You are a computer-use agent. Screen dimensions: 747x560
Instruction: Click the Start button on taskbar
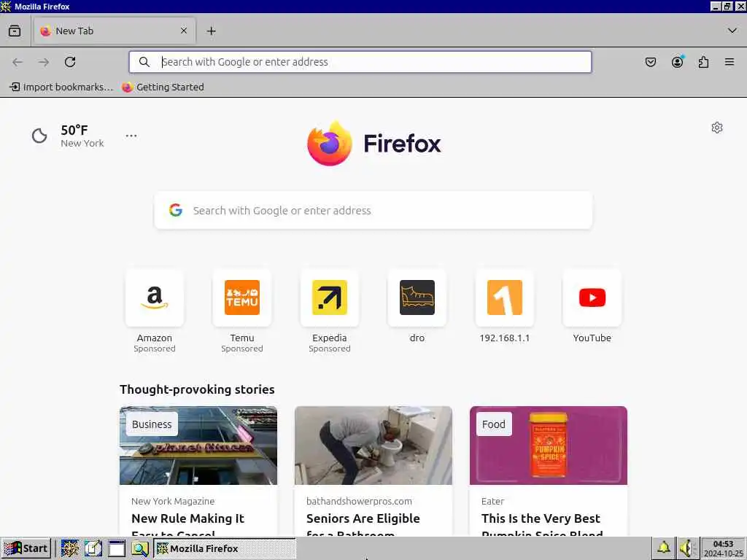26,548
